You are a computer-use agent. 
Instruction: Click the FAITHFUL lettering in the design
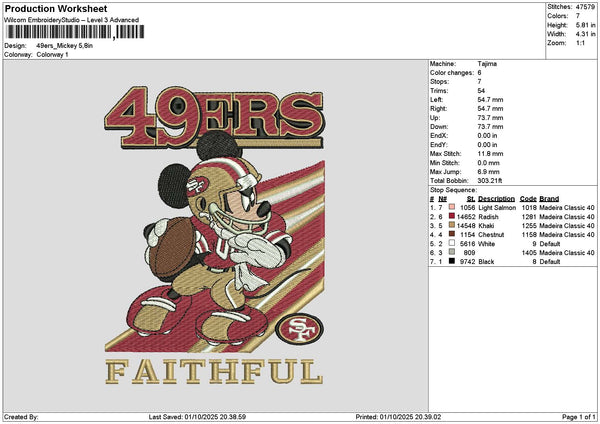(x=214, y=372)
